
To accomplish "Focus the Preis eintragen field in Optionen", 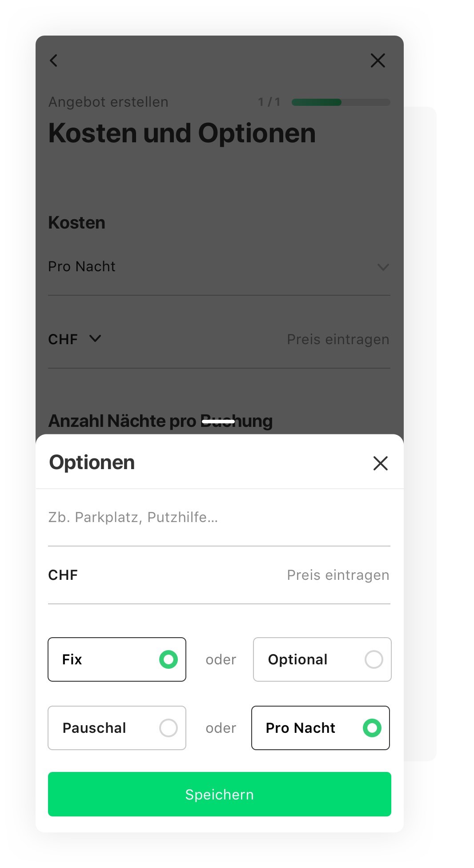I will [338, 575].
